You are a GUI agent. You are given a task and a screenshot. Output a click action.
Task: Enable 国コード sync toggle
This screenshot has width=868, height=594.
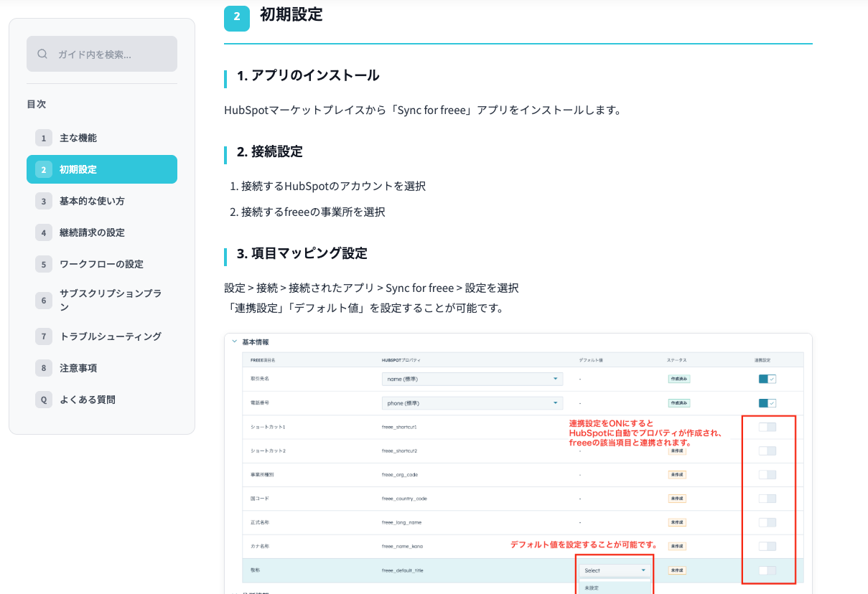(767, 499)
